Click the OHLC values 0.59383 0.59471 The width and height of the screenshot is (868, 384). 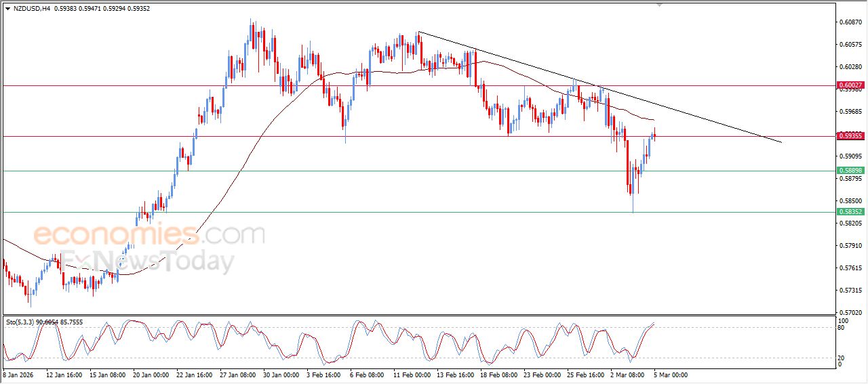(x=77, y=9)
